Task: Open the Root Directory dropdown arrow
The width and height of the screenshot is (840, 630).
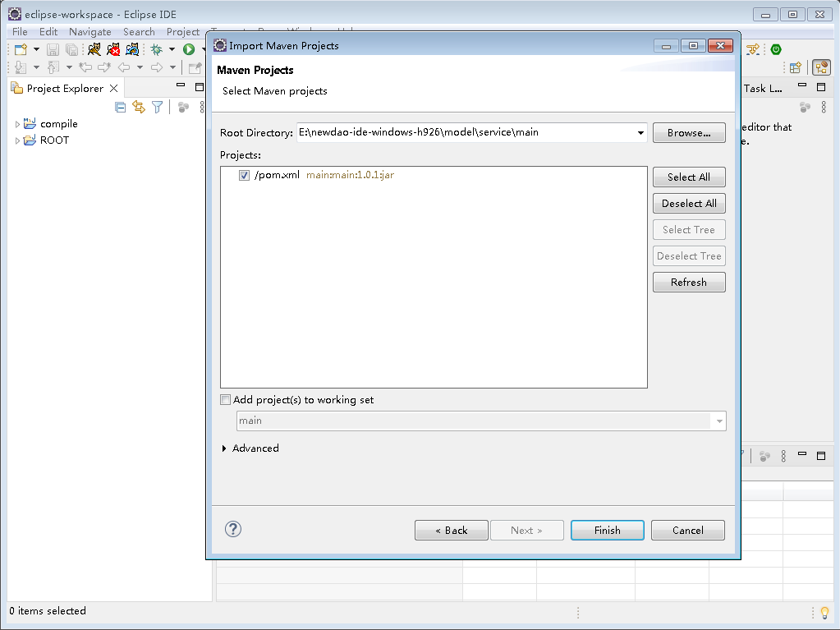Action: [x=640, y=133]
